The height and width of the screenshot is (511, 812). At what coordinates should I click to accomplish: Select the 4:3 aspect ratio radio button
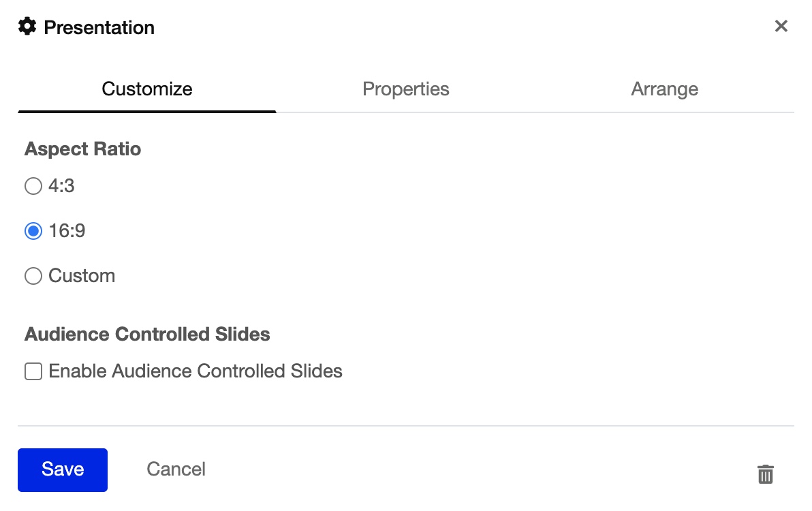pos(33,186)
